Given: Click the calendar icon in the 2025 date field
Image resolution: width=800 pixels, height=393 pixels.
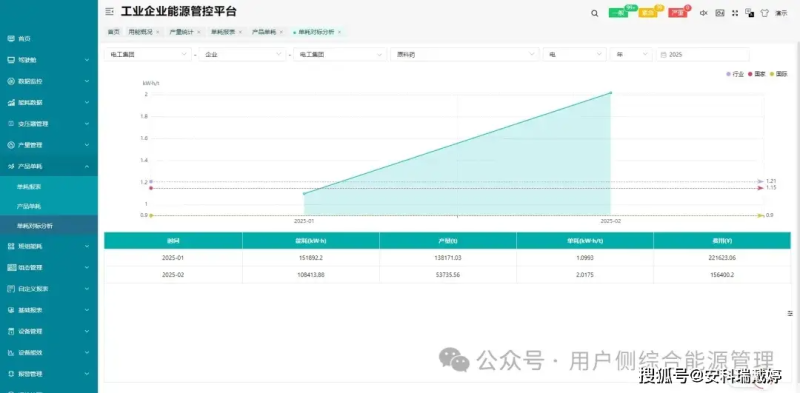Looking at the screenshot, I should pyautogui.click(x=663, y=55).
